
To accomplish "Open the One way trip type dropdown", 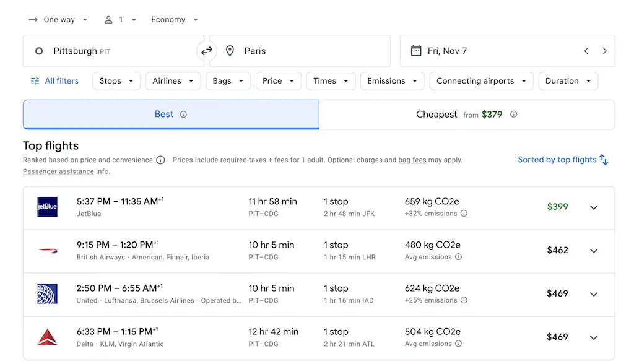I will [58, 20].
